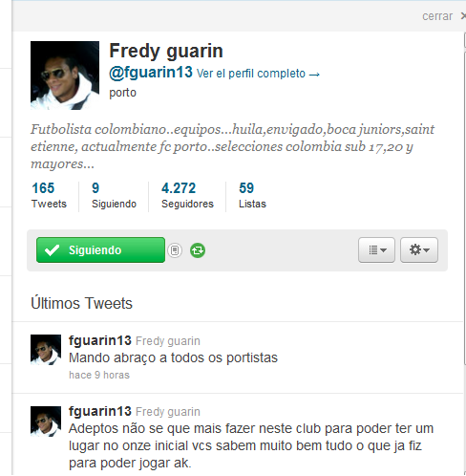This screenshot has height=476, width=466.
Task: Toggle the green Siguiendo follow button
Action: click(x=100, y=249)
